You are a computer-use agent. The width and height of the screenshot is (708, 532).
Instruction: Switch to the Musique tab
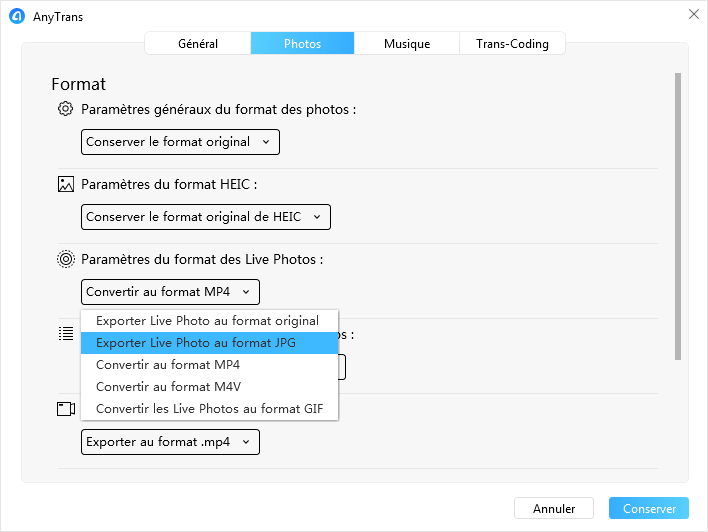click(x=407, y=43)
